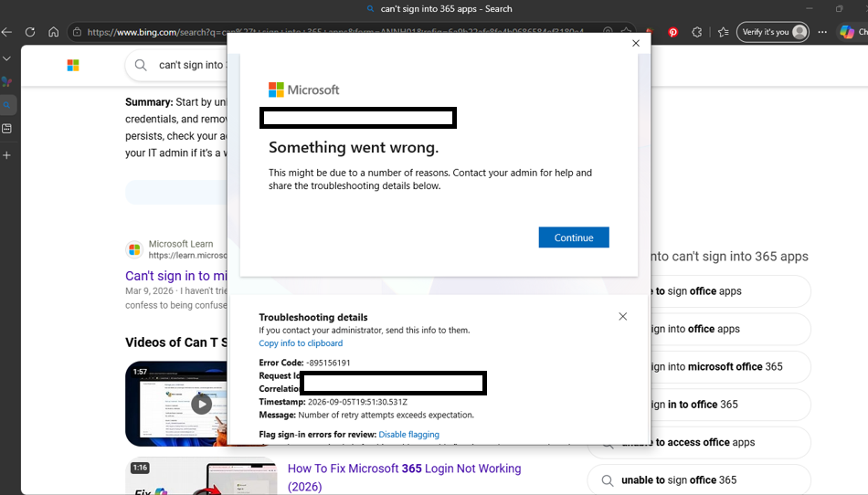Close the Something went wrong dialog
Screen dimensions: 868x495
[x=636, y=43]
